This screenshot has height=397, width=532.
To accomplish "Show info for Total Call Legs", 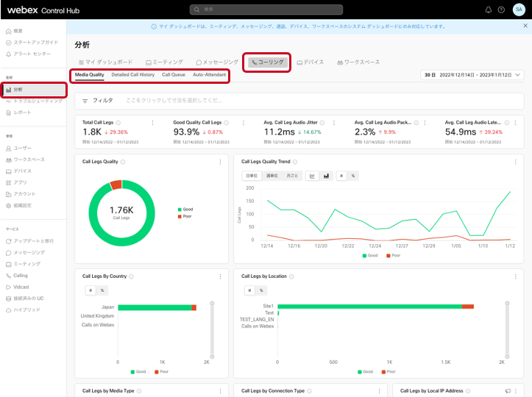I will coord(118,123).
